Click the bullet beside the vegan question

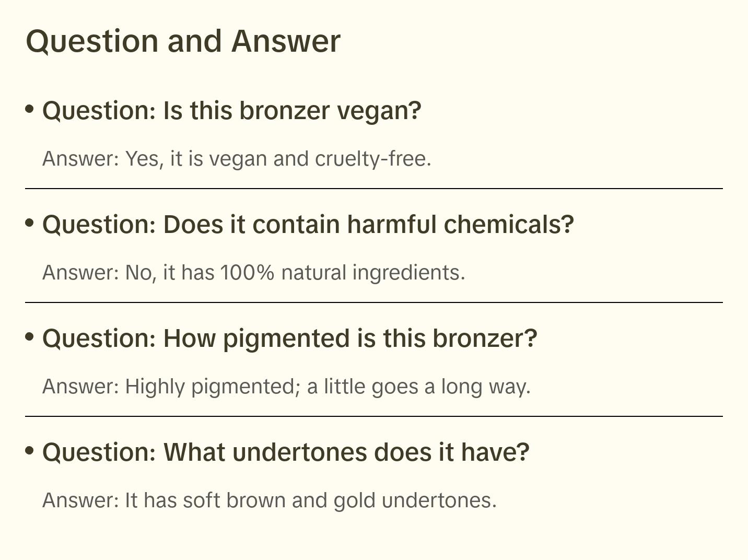[x=30, y=109]
